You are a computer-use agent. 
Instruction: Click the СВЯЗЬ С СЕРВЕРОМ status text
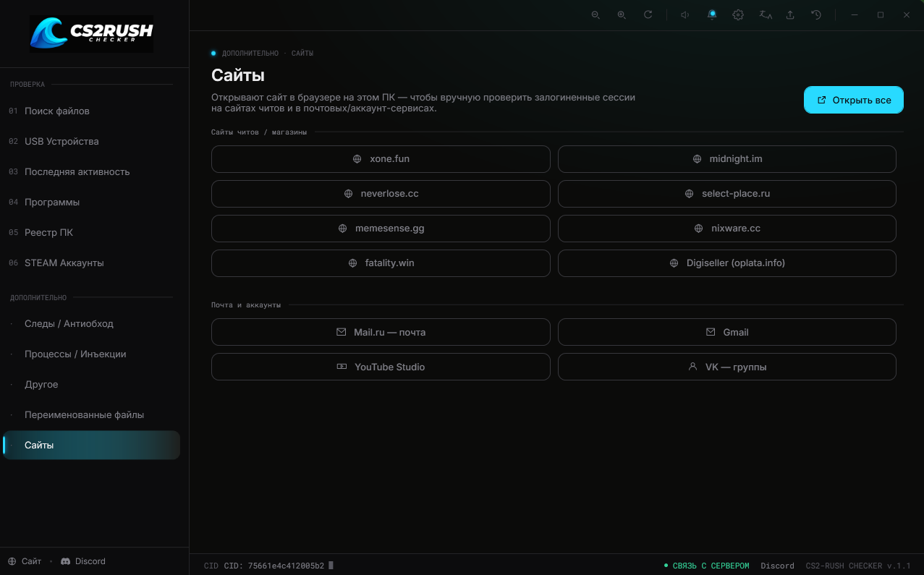click(x=711, y=566)
